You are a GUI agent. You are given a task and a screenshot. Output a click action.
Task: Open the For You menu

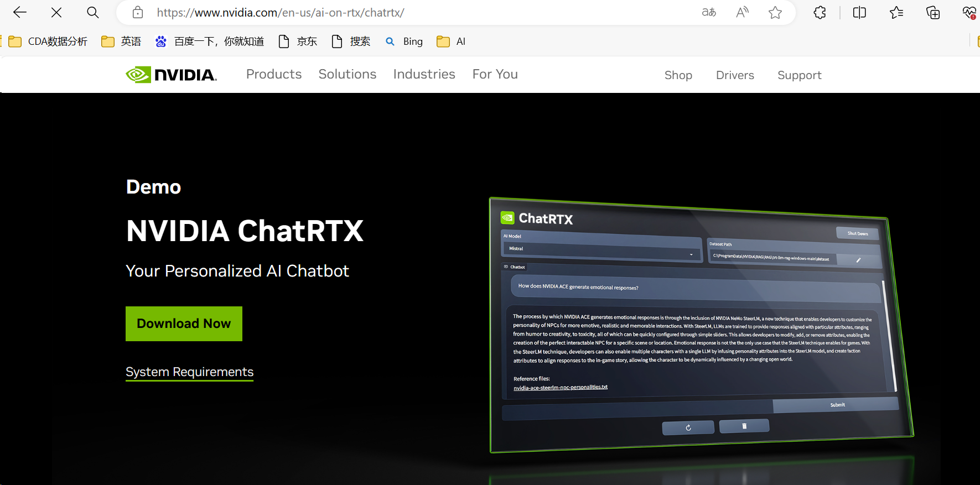[x=495, y=74]
